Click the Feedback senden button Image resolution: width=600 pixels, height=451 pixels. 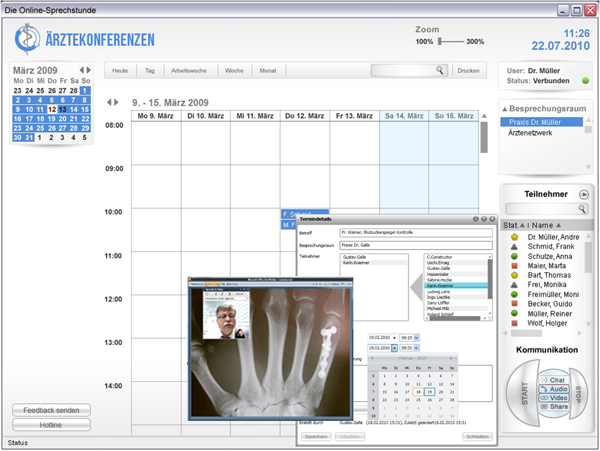51,410
